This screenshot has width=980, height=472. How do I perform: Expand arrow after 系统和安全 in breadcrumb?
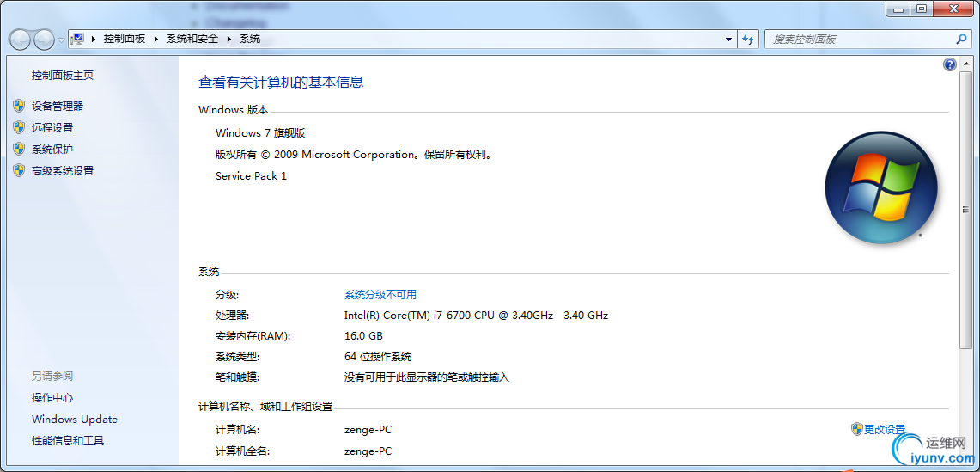(229, 39)
